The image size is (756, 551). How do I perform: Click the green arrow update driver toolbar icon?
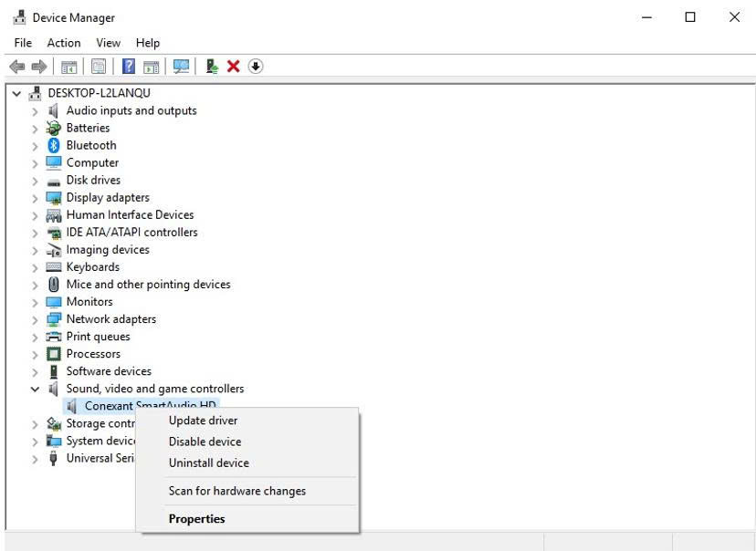(x=212, y=67)
